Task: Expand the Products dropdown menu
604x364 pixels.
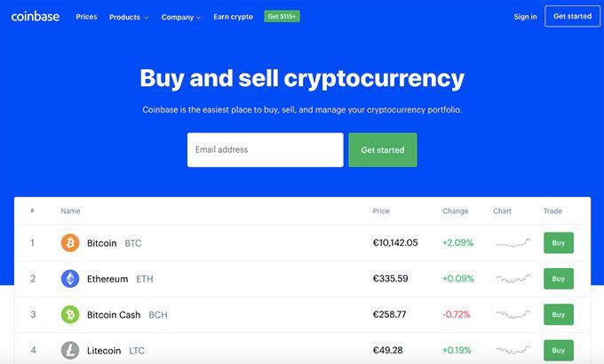Action: click(129, 17)
